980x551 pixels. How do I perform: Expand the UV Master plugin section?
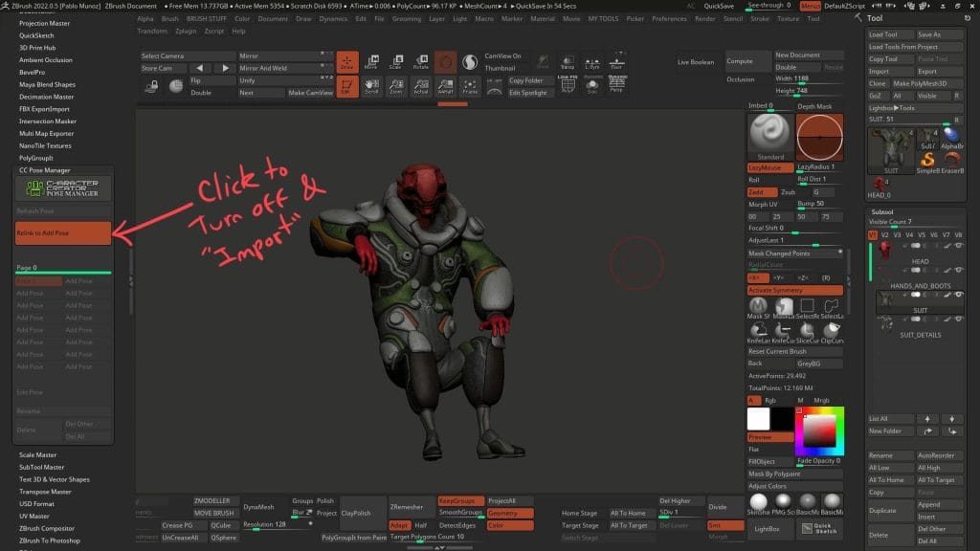click(33, 516)
